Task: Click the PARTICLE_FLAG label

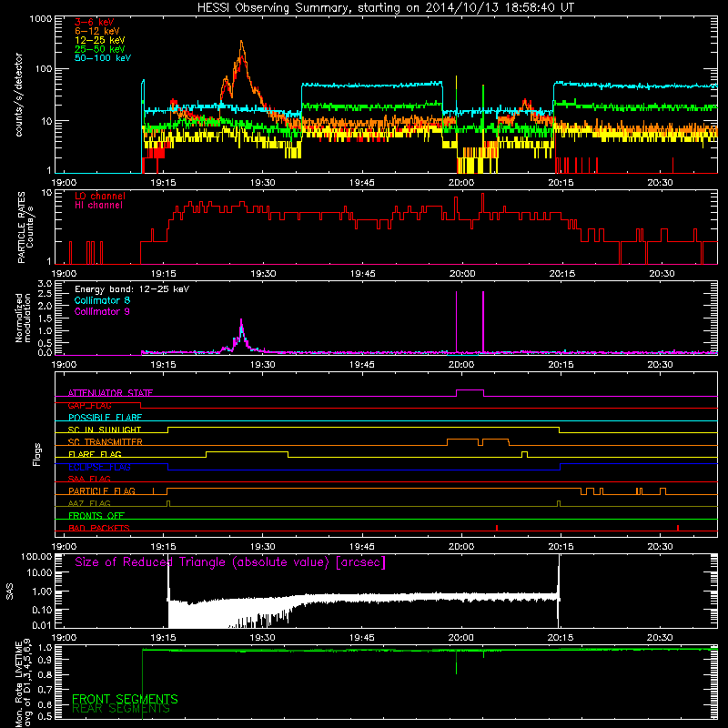Action: (102, 490)
